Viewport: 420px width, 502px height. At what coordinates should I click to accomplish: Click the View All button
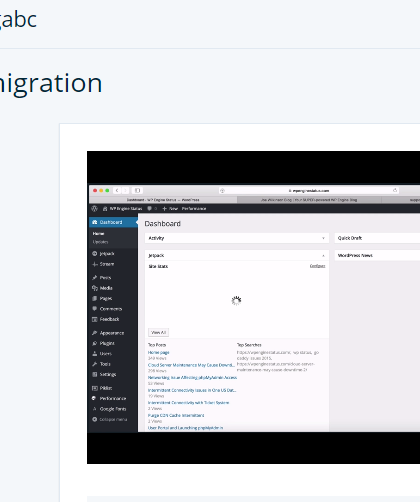coord(158,332)
